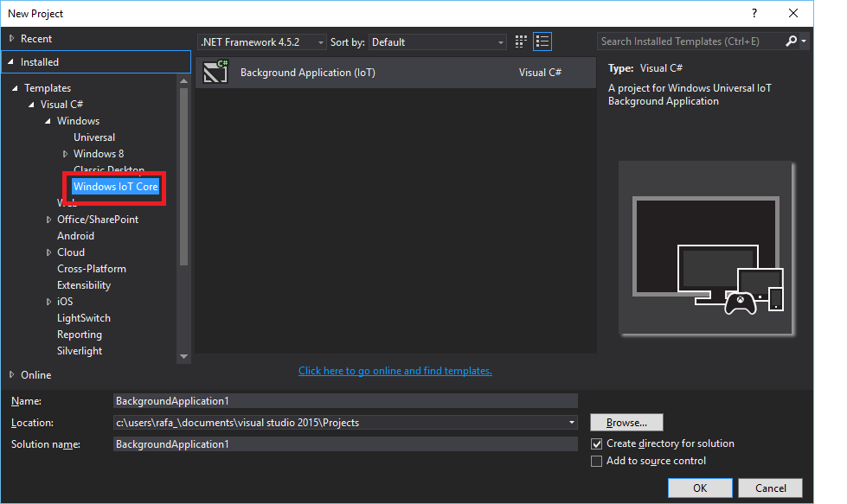
Task: Click the search magnifier icon
Action: [x=791, y=41]
